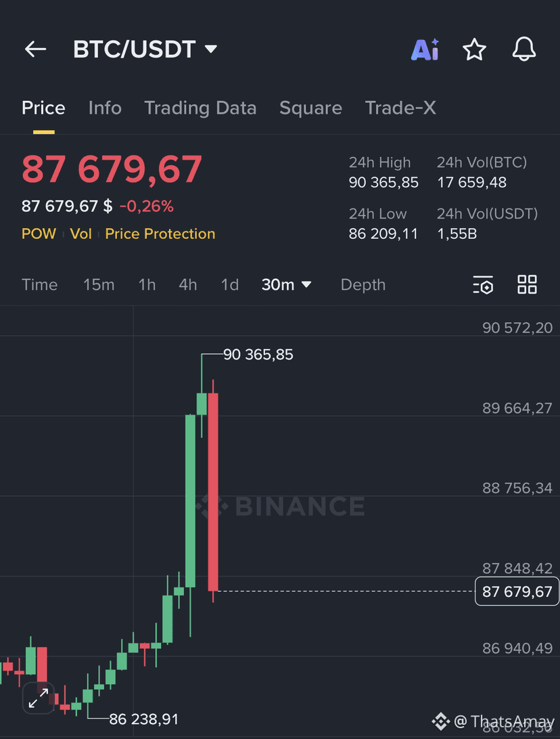Image resolution: width=560 pixels, height=739 pixels.
Task: Open the 30m interval dropdown
Action: point(286,285)
